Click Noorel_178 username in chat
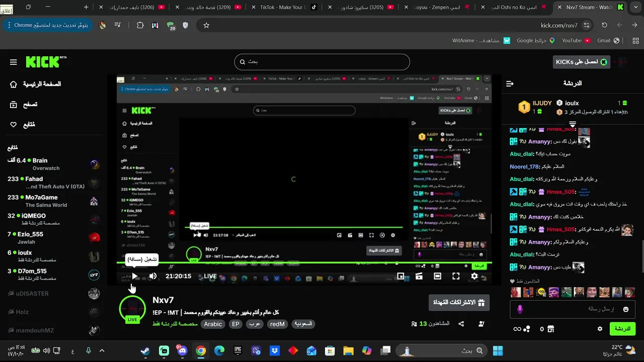The image size is (644, 362). (524, 166)
